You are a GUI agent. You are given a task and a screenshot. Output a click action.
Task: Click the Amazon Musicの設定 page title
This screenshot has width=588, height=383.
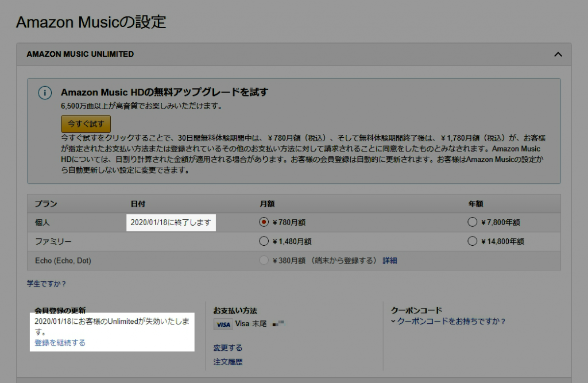pyautogui.click(x=91, y=22)
